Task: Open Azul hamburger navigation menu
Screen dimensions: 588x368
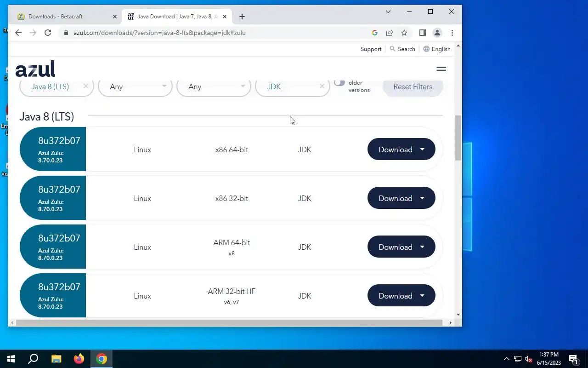Action: pyautogui.click(x=441, y=69)
